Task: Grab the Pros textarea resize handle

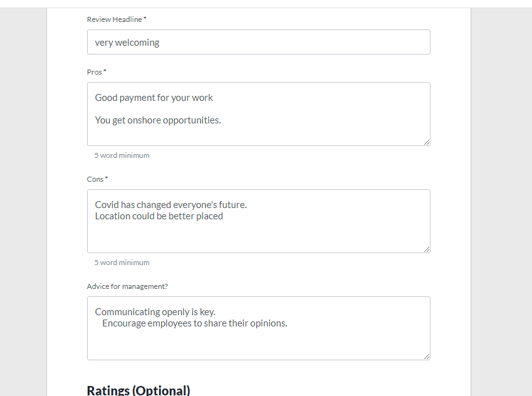Action: point(426,142)
